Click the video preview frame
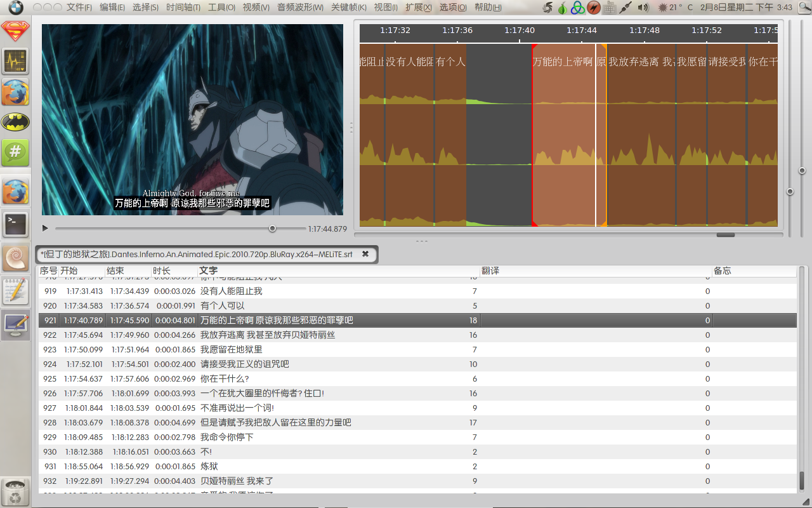 click(192, 119)
